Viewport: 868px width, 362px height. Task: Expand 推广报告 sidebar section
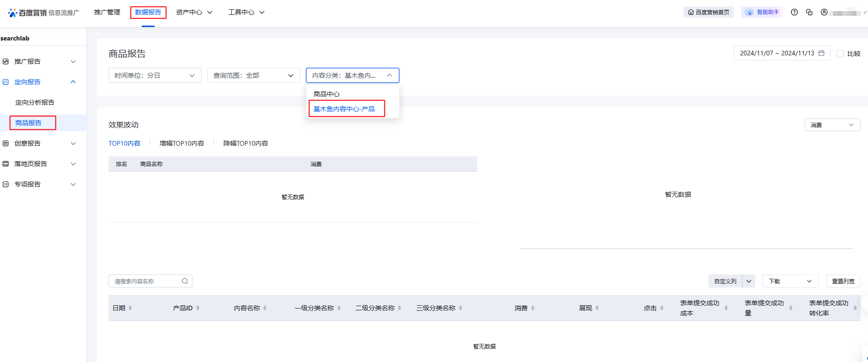pyautogui.click(x=73, y=61)
